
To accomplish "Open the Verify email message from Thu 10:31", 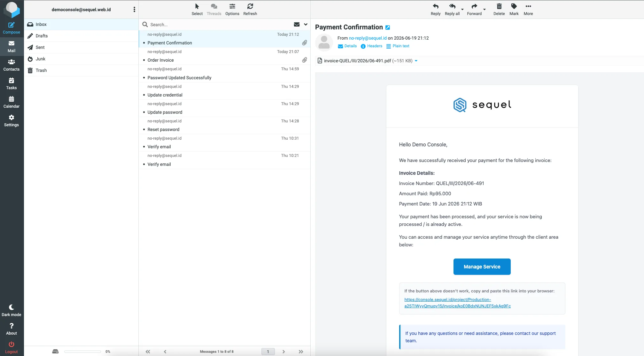I will point(224,143).
